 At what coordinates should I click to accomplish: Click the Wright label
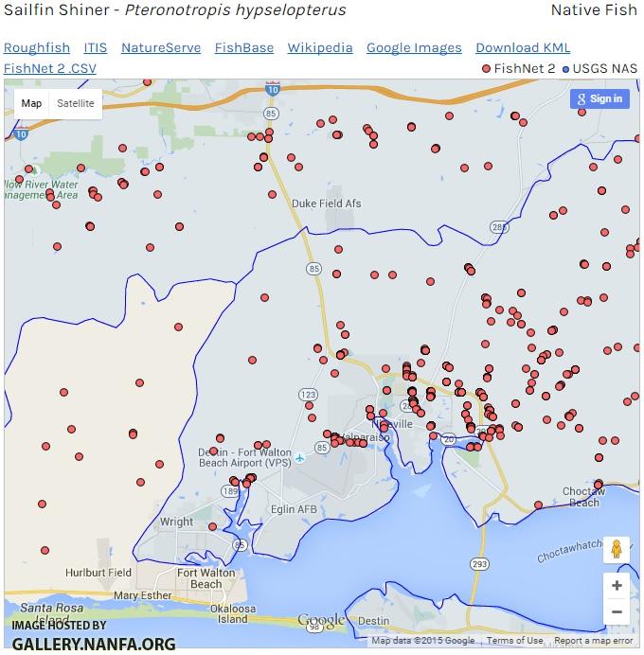pyautogui.click(x=176, y=522)
